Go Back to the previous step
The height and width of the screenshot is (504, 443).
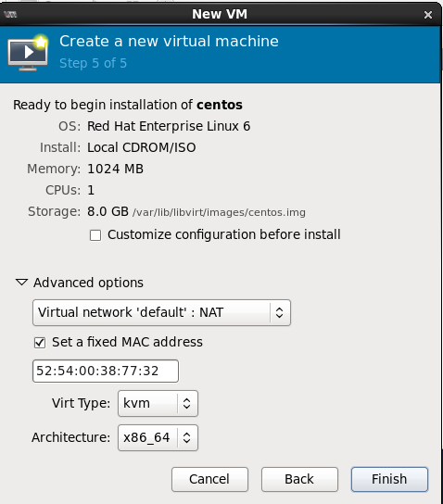click(x=299, y=479)
